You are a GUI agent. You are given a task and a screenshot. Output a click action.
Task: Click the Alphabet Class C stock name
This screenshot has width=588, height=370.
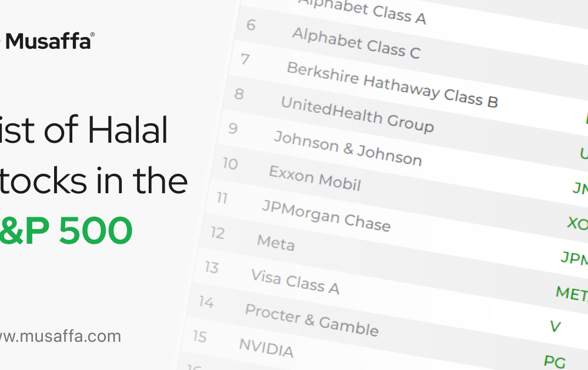[356, 43]
